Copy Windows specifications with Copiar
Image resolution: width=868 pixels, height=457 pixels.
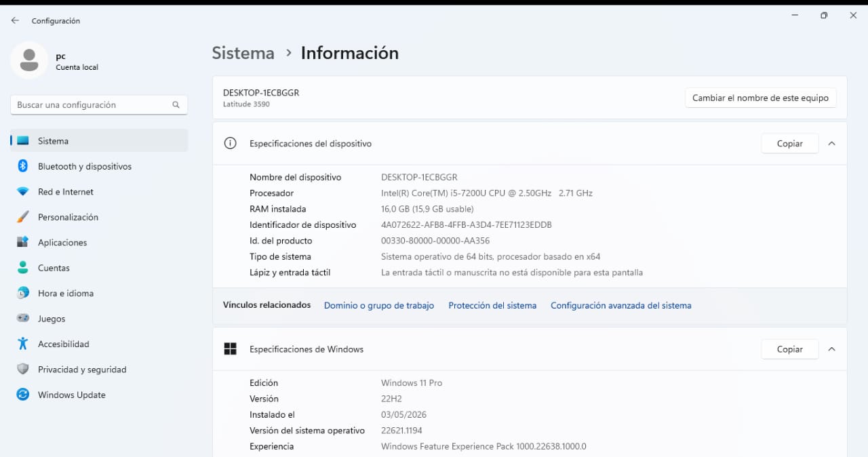(x=789, y=349)
